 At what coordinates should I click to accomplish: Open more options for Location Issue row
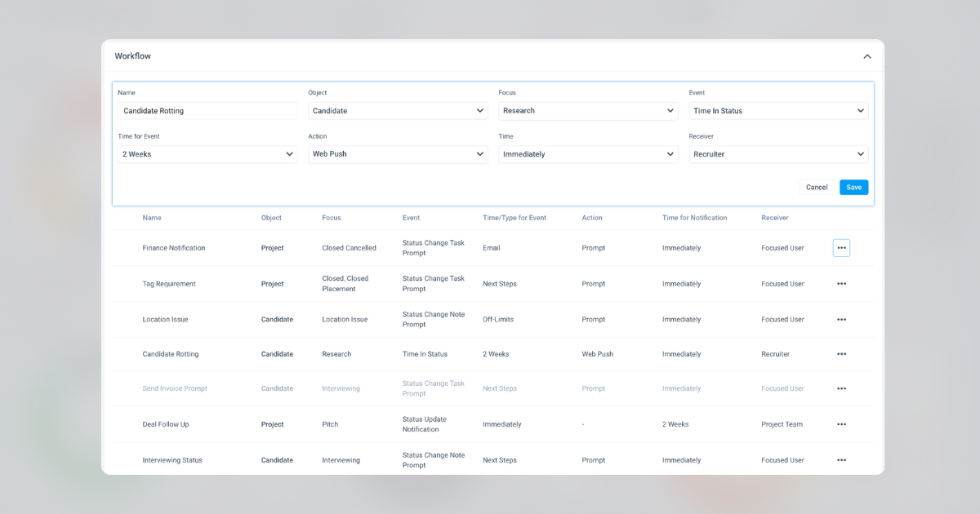pyautogui.click(x=841, y=320)
